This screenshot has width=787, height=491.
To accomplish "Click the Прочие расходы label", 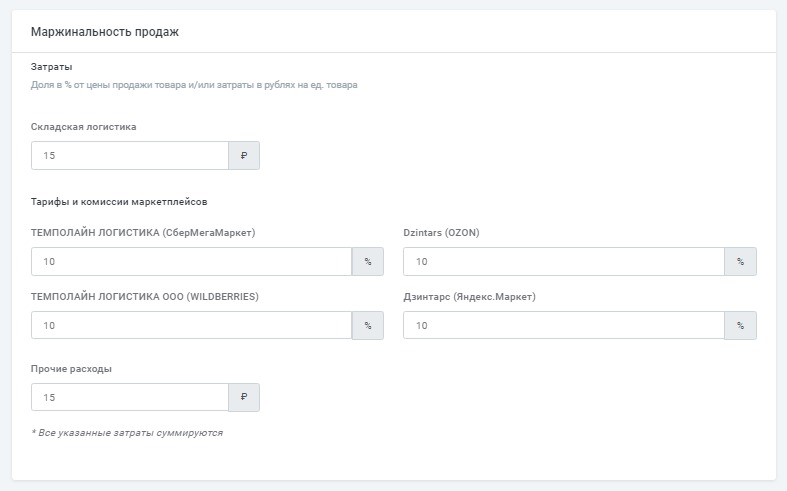I will [72, 368].
